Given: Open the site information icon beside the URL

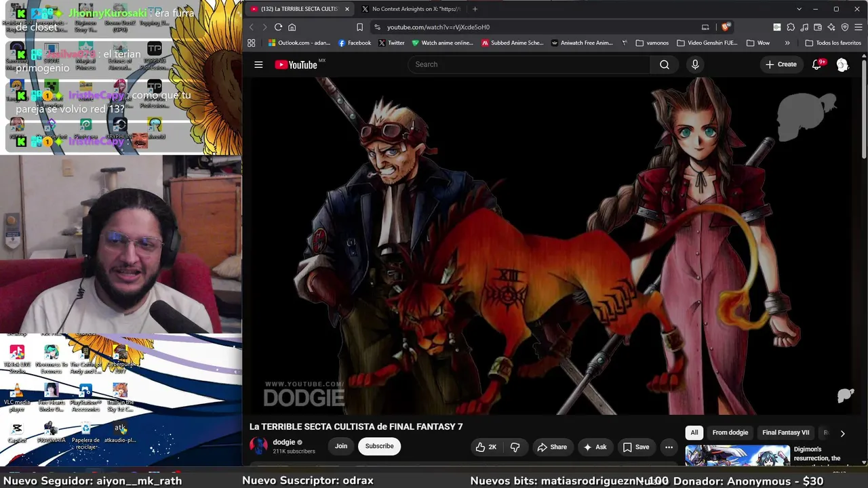Looking at the screenshot, I should click(x=378, y=27).
